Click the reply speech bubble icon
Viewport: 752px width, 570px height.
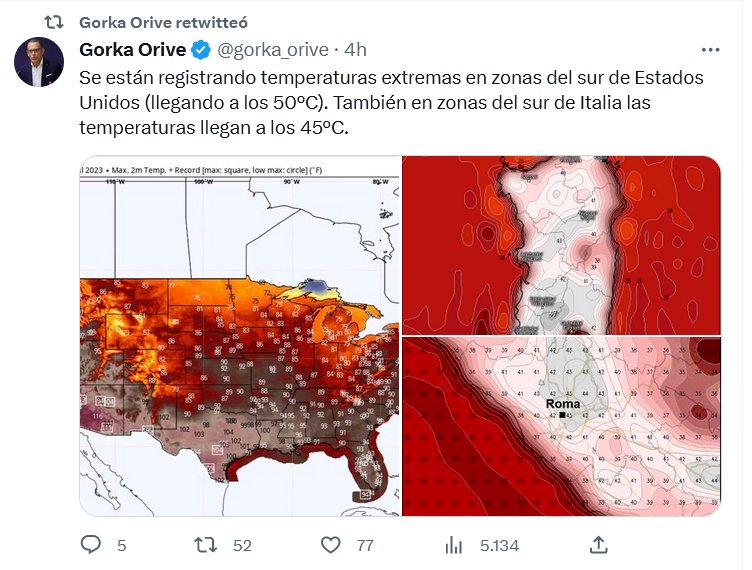(91, 544)
